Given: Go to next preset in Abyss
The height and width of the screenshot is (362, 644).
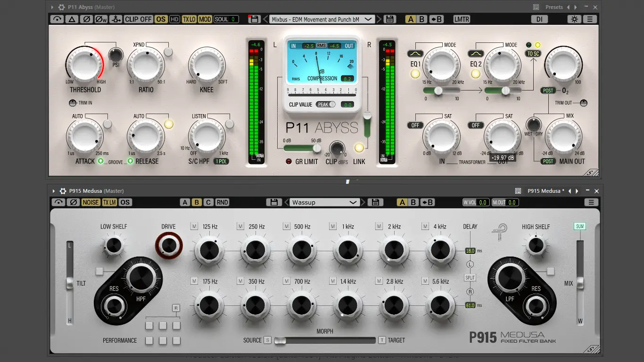Looking at the screenshot, I should 379,19.
